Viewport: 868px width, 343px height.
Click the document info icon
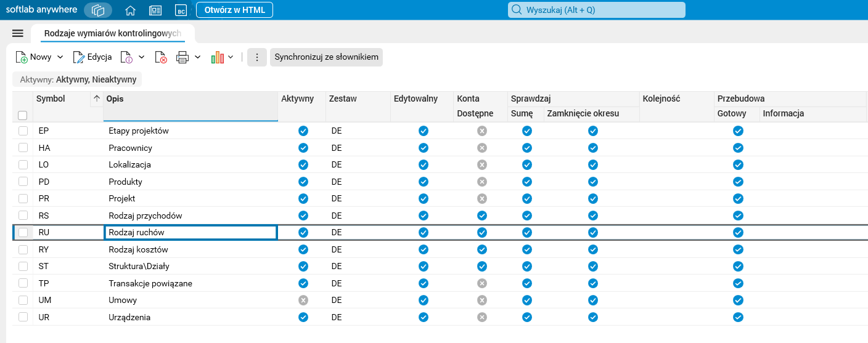(126, 57)
